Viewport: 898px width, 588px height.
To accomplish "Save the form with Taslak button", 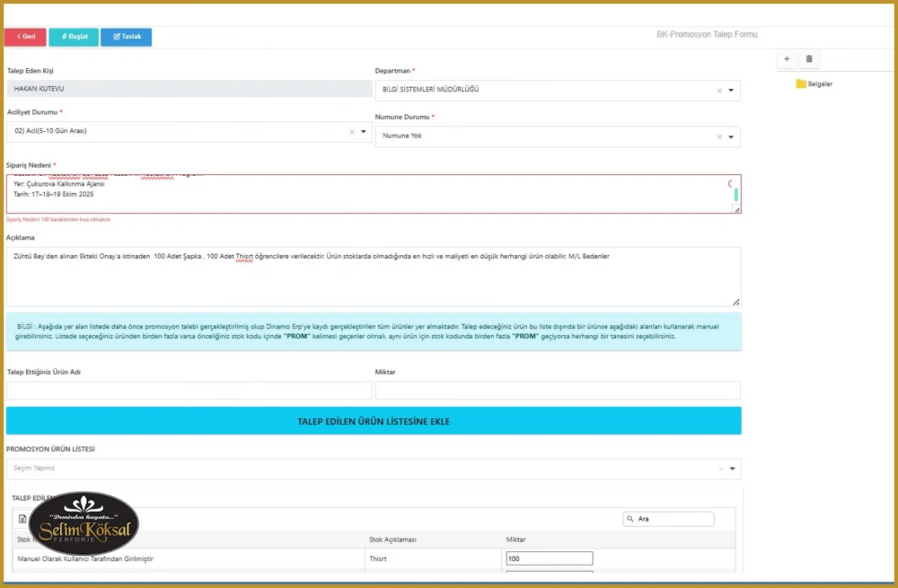I will (126, 37).
